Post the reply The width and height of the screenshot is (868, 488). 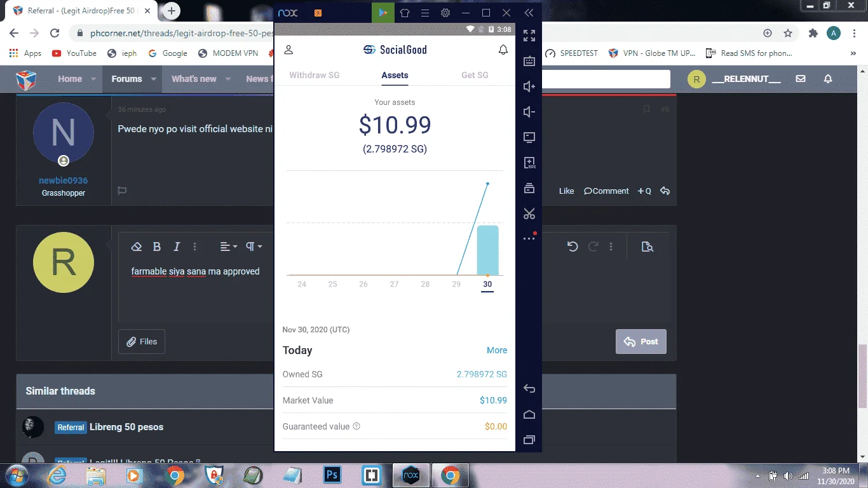tap(641, 341)
